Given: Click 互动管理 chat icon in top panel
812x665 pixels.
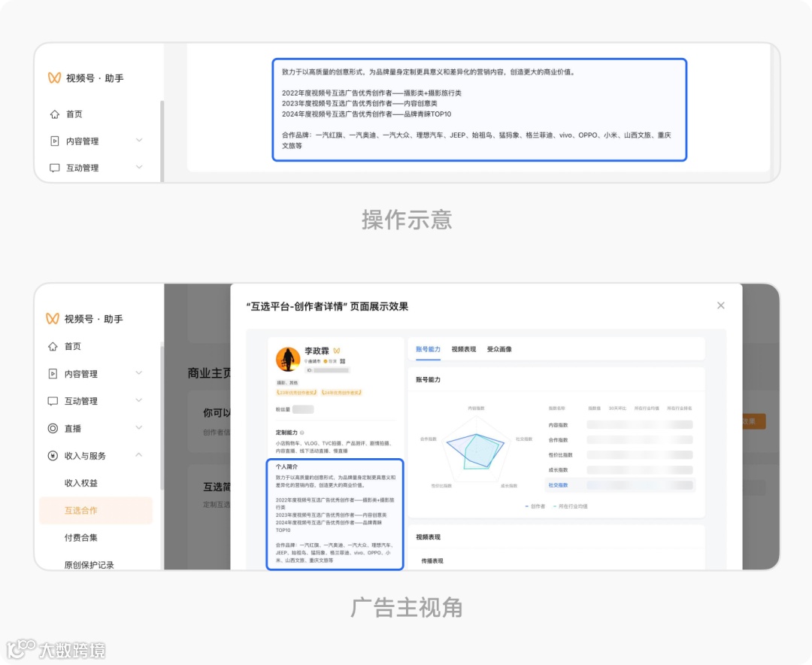Looking at the screenshot, I should coord(54,168).
